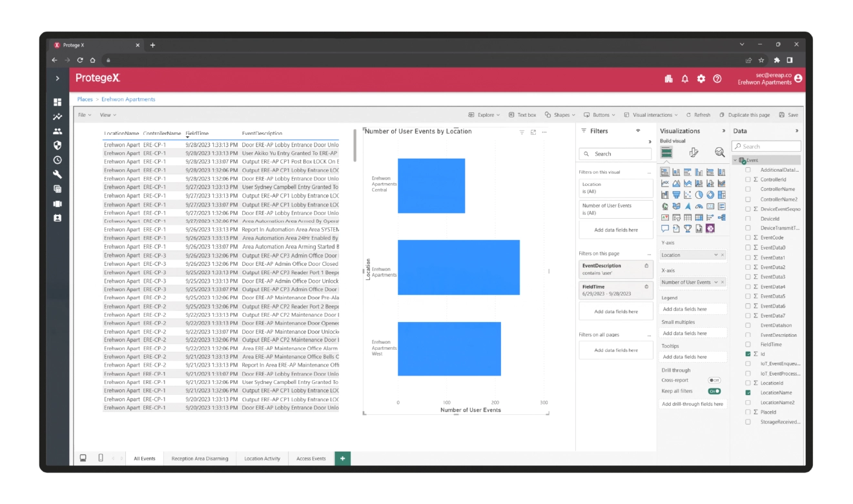Click the Refresh button

[698, 115]
